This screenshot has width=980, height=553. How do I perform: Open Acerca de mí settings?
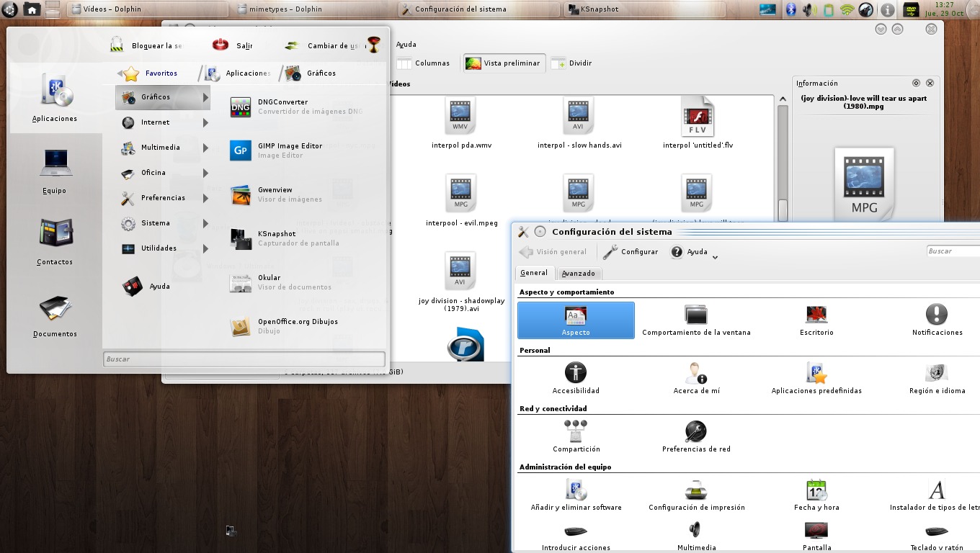[x=696, y=379]
